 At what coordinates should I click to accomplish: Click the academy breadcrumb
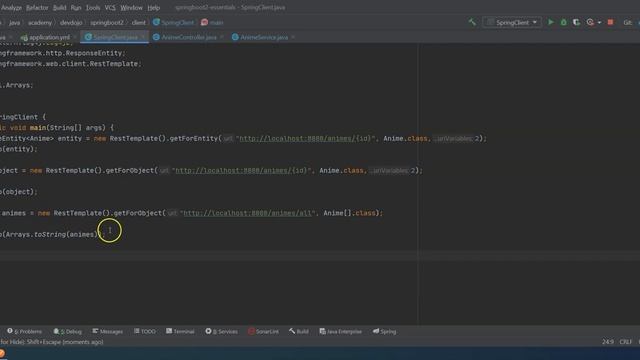(x=40, y=22)
